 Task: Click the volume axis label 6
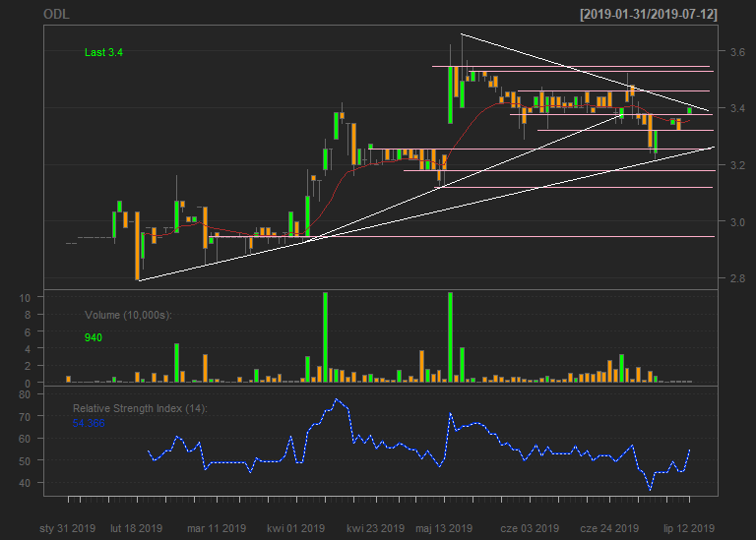28,332
